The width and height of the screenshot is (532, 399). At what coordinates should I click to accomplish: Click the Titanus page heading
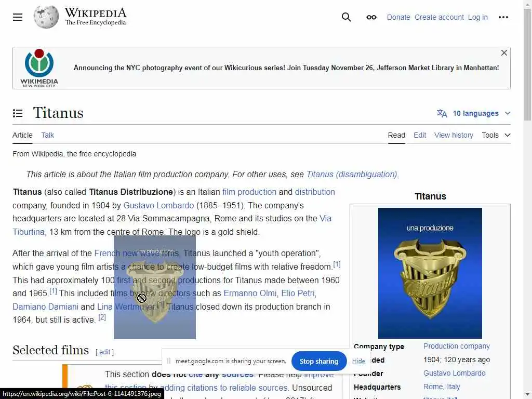click(58, 113)
